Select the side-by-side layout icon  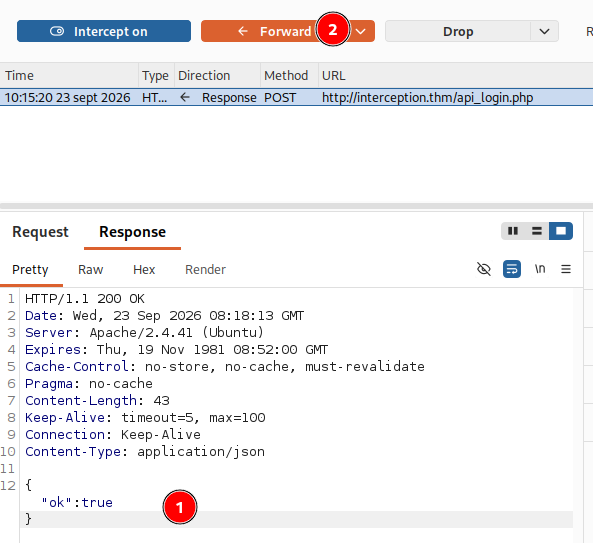coord(513,231)
